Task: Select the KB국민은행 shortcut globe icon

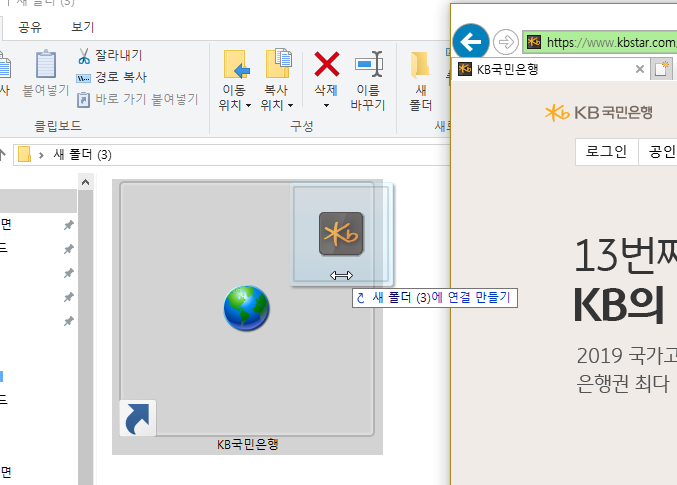Action: pos(247,308)
